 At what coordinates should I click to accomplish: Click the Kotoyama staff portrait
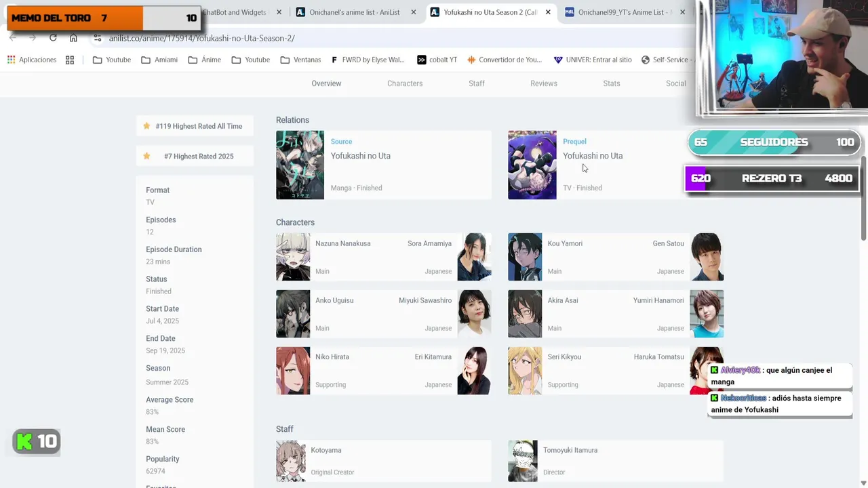click(x=291, y=461)
